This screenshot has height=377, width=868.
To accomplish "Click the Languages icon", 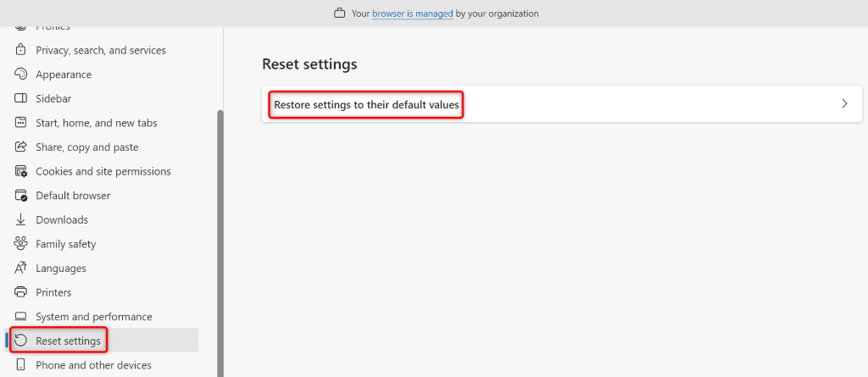I will (21, 269).
